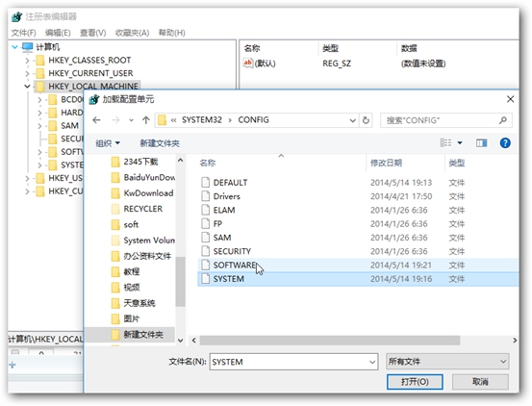532x406 pixels.
Task: Change view layout icon
Action: pyautogui.click(x=445, y=142)
